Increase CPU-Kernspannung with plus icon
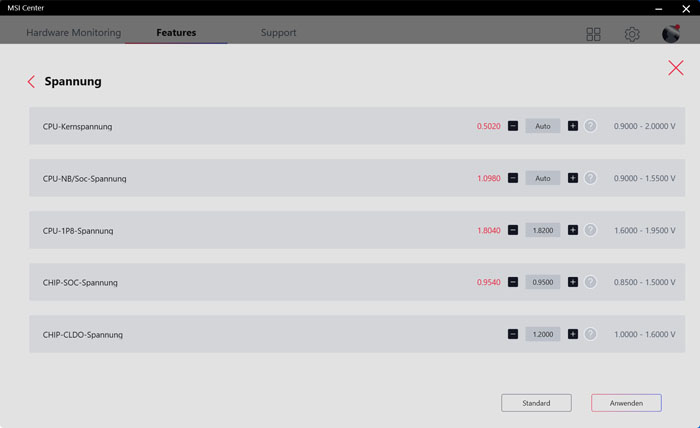Image resolution: width=700 pixels, height=428 pixels. coord(573,126)
